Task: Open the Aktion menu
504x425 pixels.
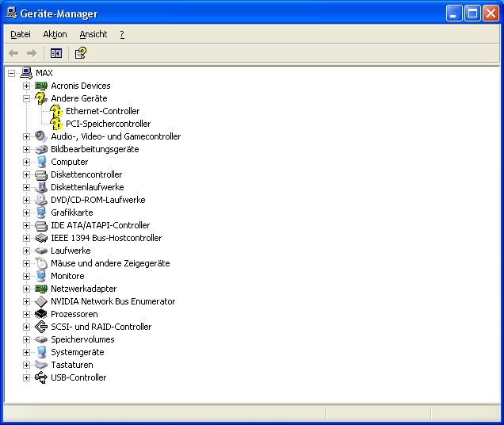Action: coord(55,34)
